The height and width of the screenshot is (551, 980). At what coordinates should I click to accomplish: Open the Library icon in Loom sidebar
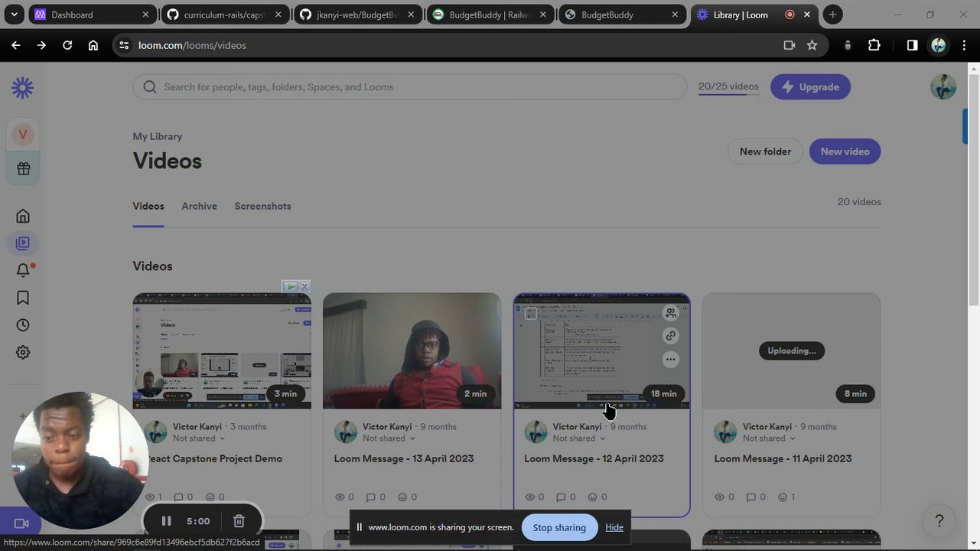click(x=23, y=243)
